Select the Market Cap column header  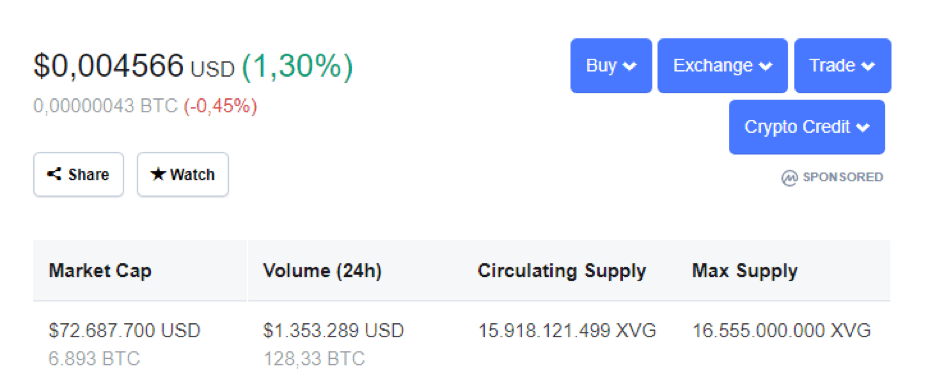pyautogui.click(x=100, y=271)
